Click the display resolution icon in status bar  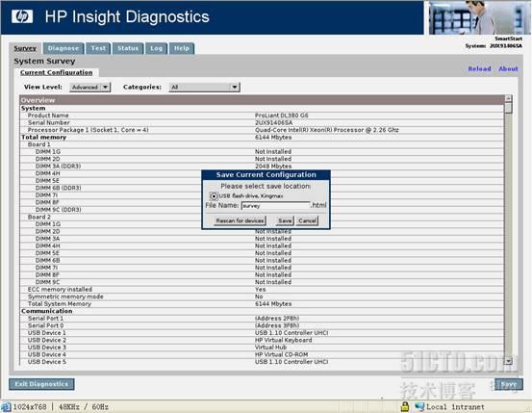[6, 406]
